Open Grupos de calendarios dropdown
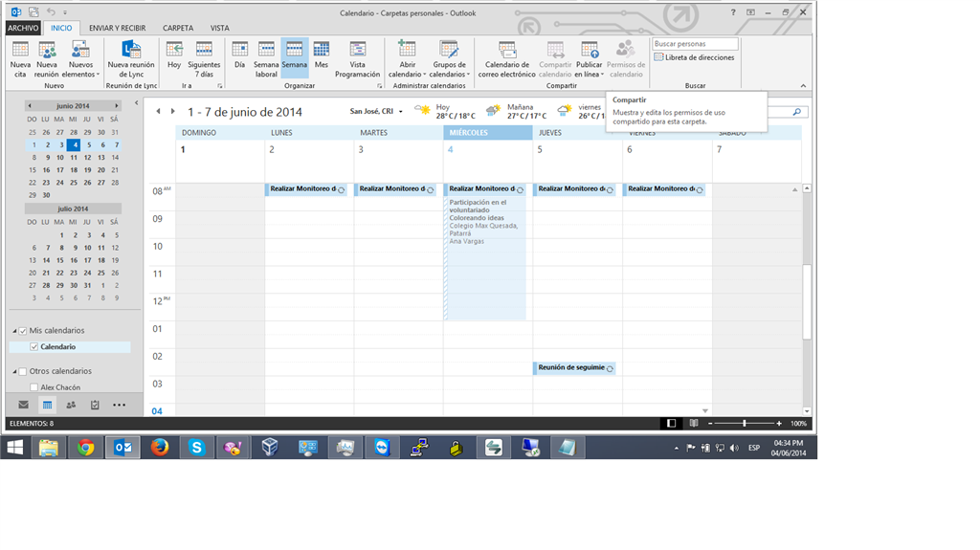980x550 pixels. (449, 59)
